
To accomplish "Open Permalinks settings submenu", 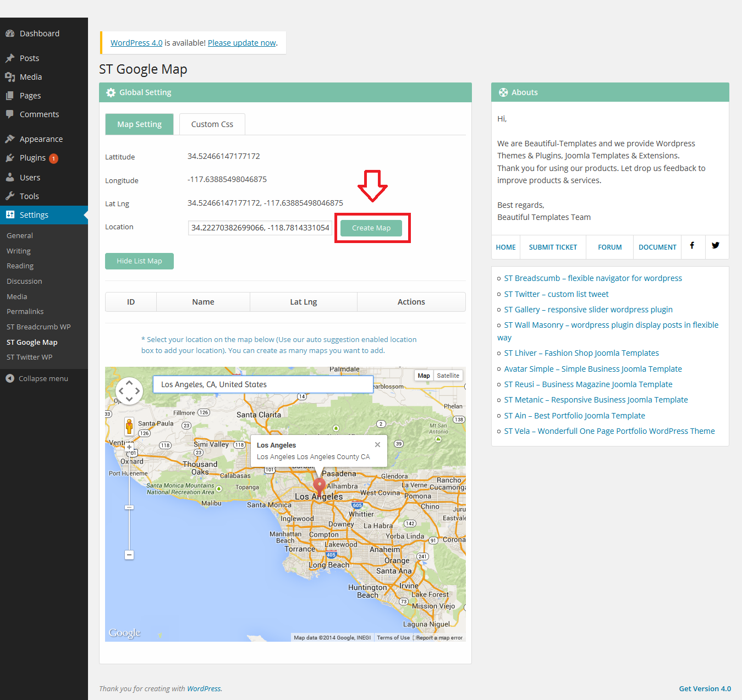I will (25, 311).
